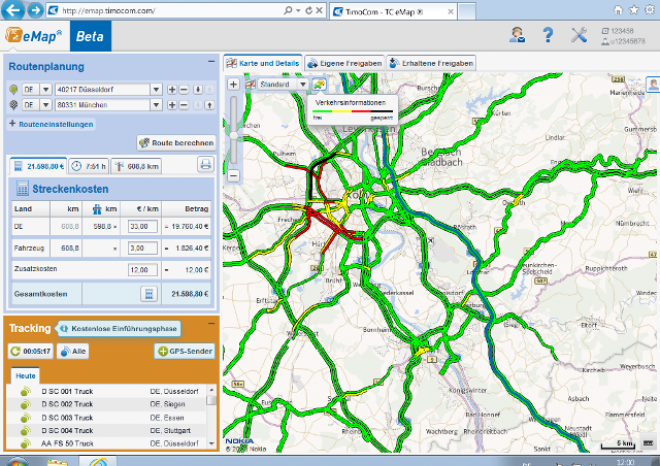The image size is (660, 466).
Task: Click the Route berechnen button
Action: coord(175,143)
